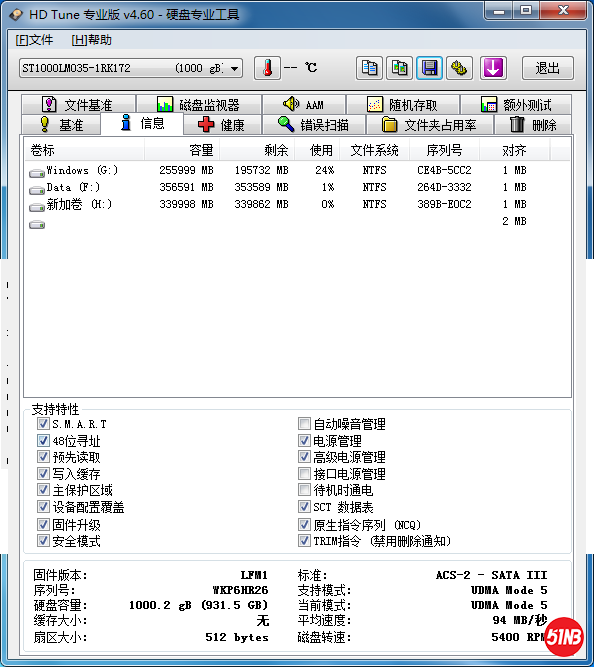Click the CE4B-5CC2 serial number cell
594x667 pixels.
pyautogui.click(x=444, y=171)
